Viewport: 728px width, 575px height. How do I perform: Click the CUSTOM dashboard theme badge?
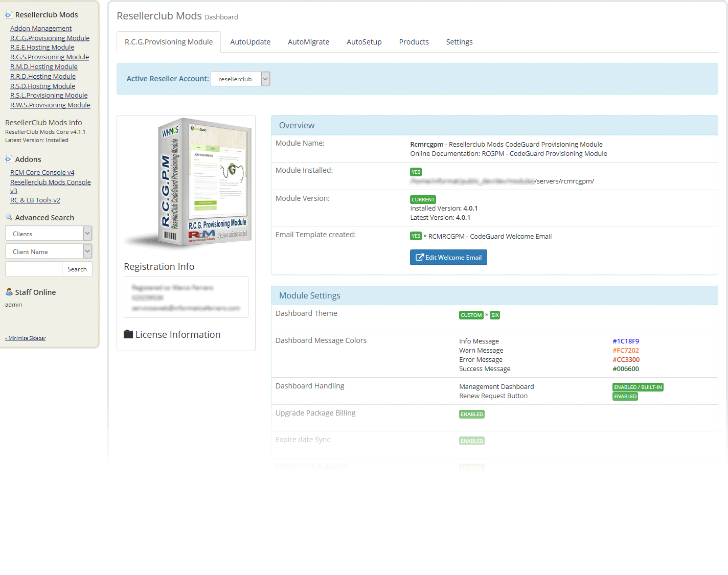471,315
